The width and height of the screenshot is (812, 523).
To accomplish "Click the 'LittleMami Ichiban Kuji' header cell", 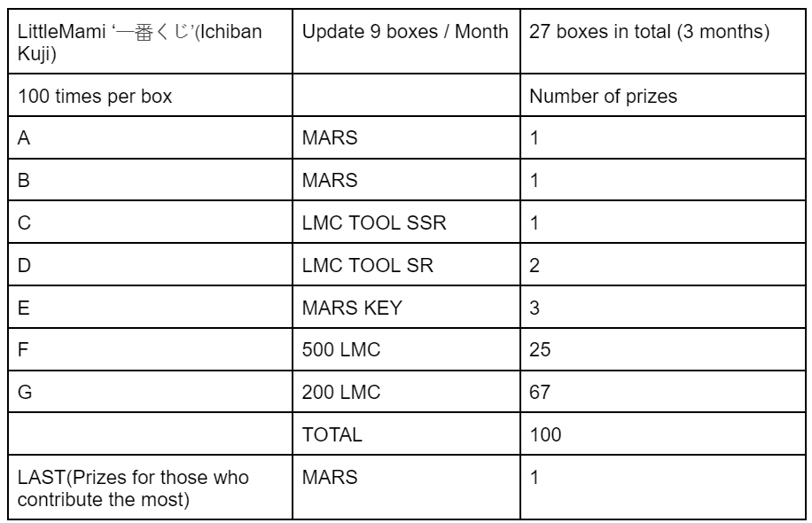I will coord(150,42).
